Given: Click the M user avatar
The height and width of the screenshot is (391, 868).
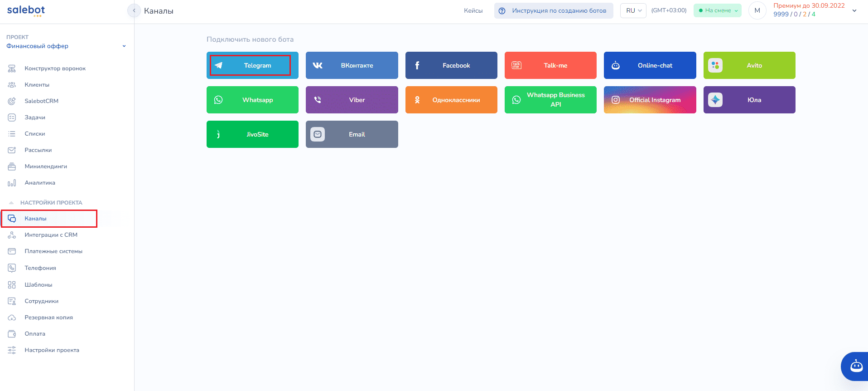Looking at the screenshot, I should 757,10.
